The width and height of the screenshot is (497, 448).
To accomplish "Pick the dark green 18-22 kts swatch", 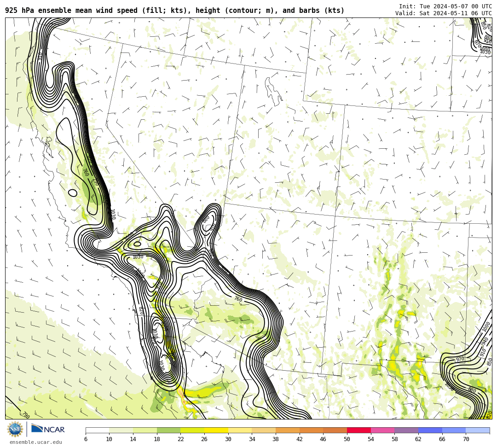I will tap(168, 430).
